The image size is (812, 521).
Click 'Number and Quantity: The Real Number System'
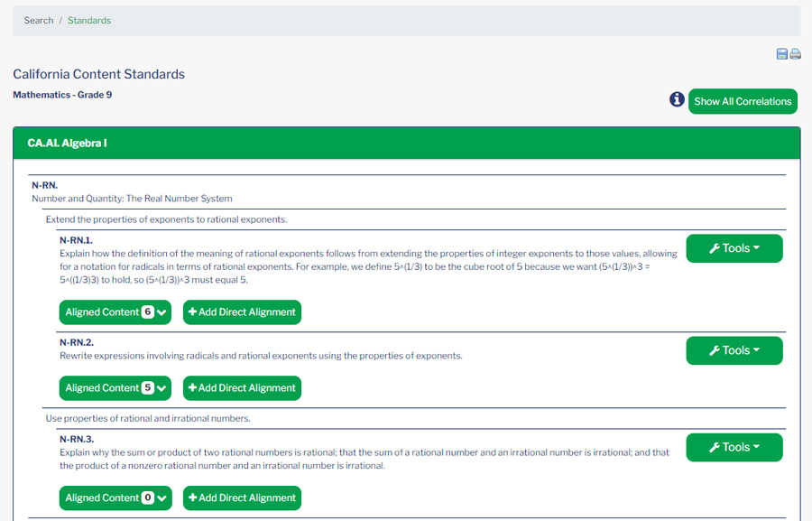point(132,199)
